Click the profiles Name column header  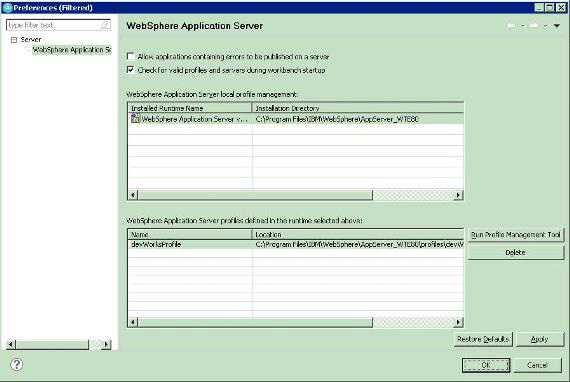[189, 234]
